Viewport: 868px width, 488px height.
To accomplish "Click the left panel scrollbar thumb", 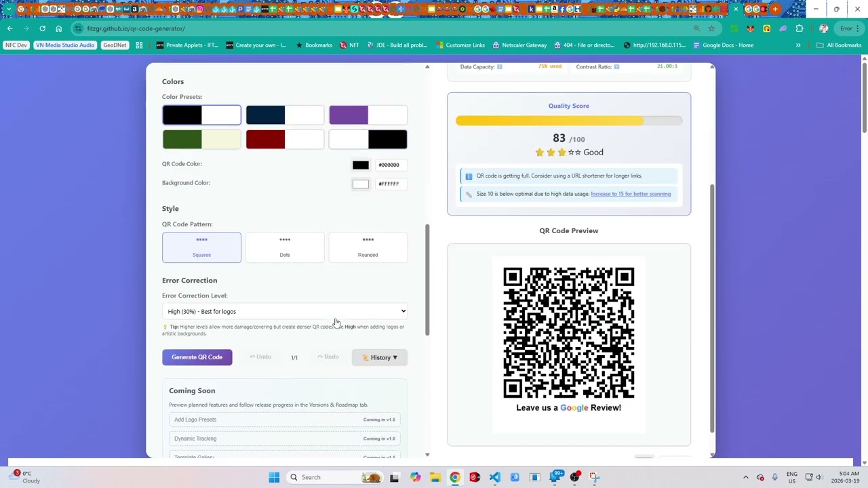I will 427,279.
